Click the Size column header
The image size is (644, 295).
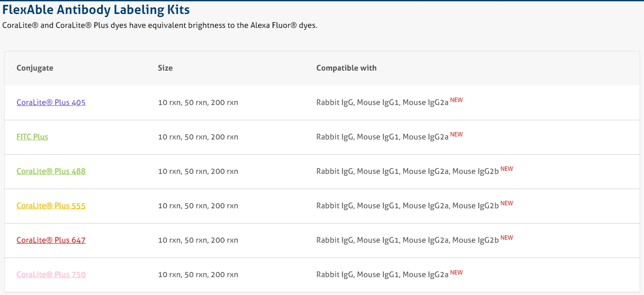pos(165,68)
